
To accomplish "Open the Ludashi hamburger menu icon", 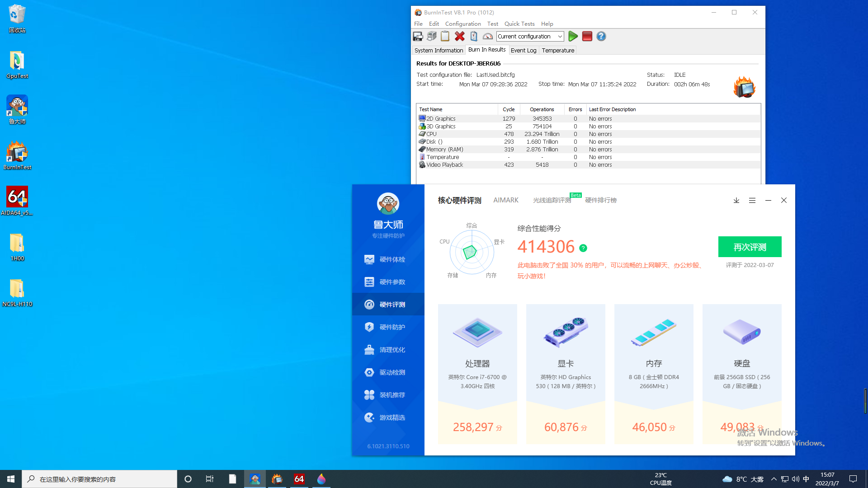I will [752, 200].
